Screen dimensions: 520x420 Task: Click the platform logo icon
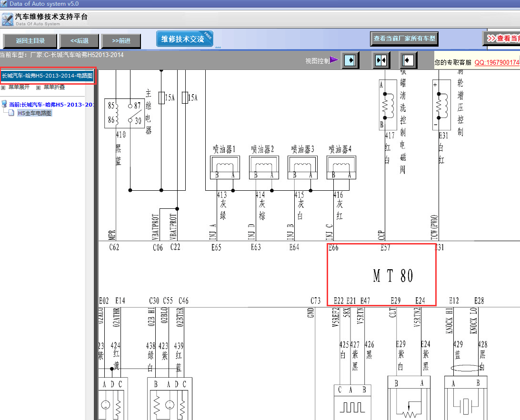point(7,20)
